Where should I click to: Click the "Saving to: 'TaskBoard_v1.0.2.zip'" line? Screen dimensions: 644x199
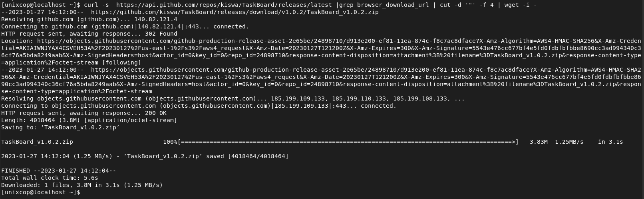click(60, 127)
